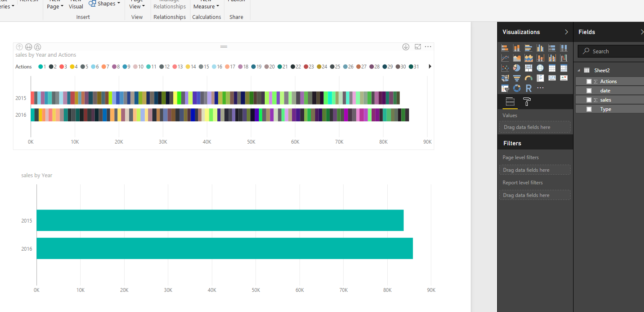The width and height of the screenshot is (644, 312).
Task: Select the pie chart visualization
Action: tap(517, 68)
